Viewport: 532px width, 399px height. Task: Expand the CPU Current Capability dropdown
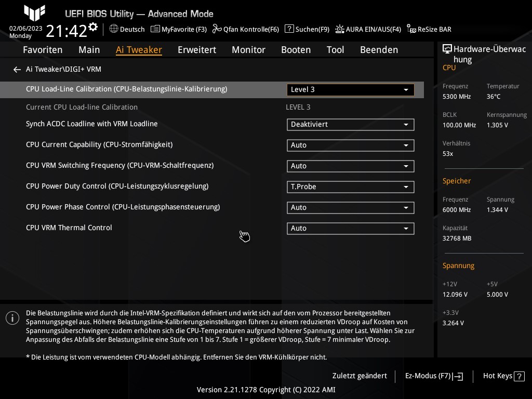coord(351,145)
